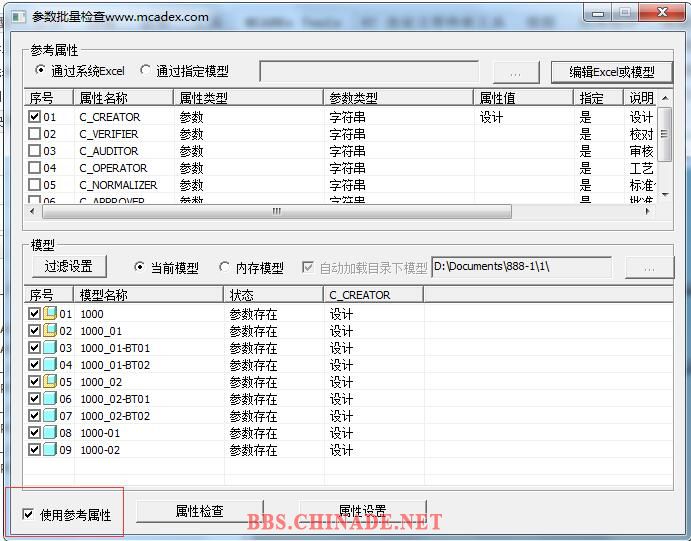
Task: Click 状态 column header
Action: 274,294
